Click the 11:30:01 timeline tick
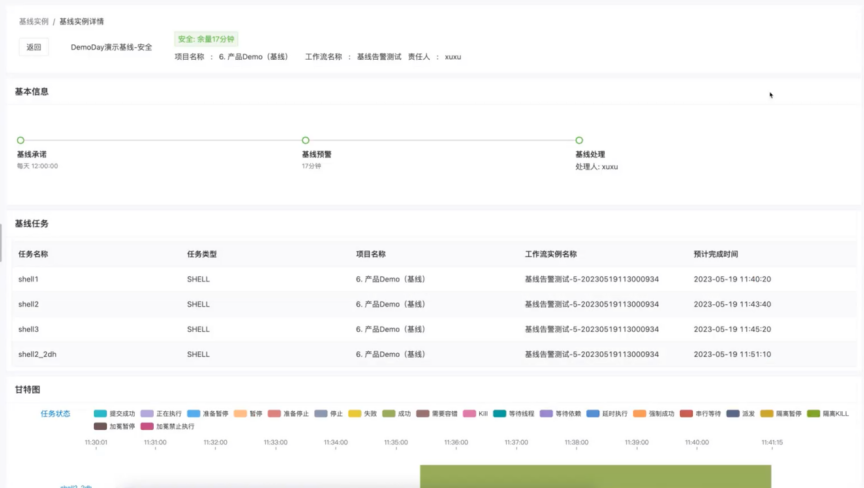864x488 pixels. [x=96, y=442]
